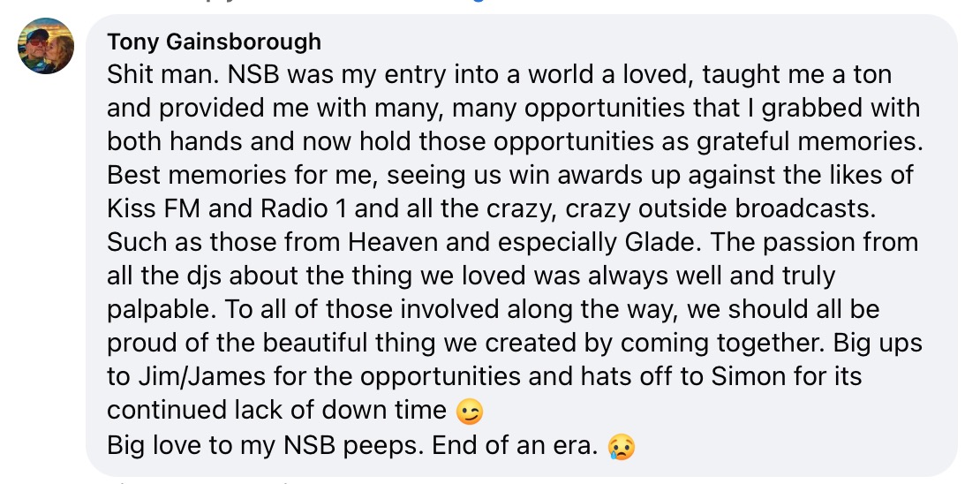This screenshot has width=980, height=484.
Task: Click the Tony Gainsborough name link
Action: coord(214,42)
